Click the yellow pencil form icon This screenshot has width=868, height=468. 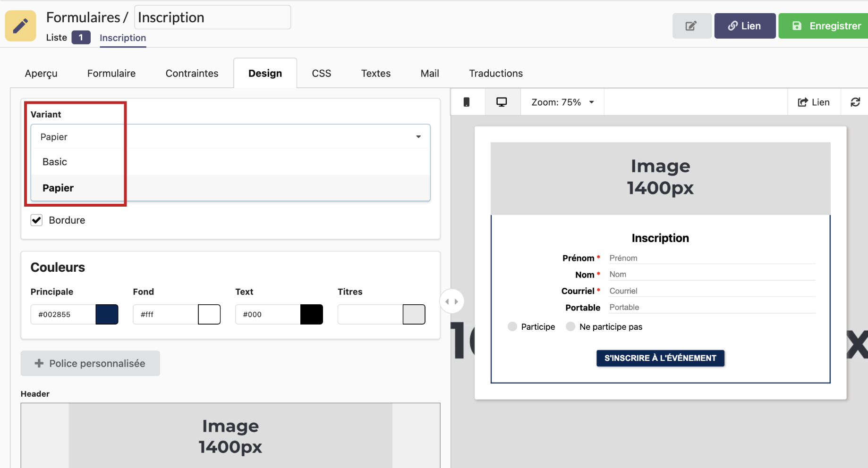[x=20, y=26]
